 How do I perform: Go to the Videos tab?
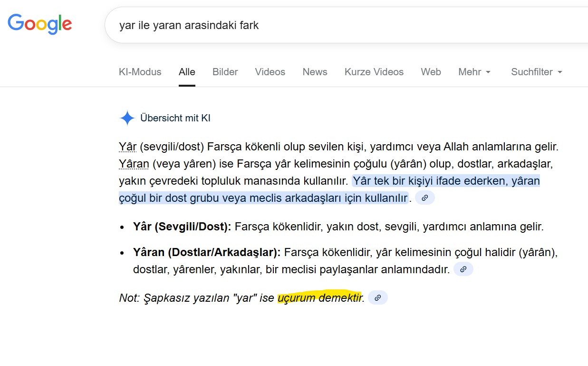coord(270,72)
